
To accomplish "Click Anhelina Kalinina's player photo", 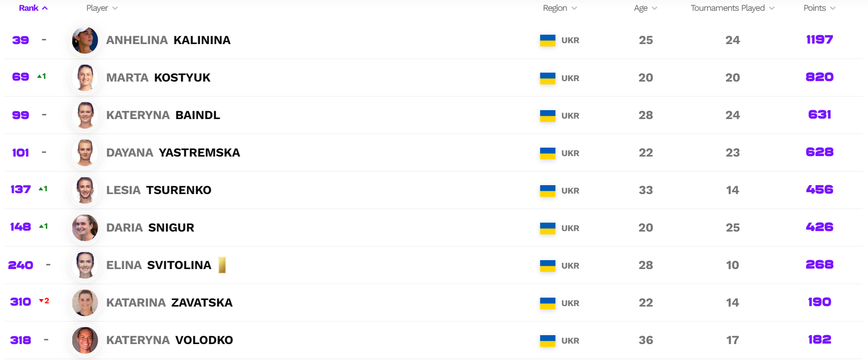I will tap(85, 40).
